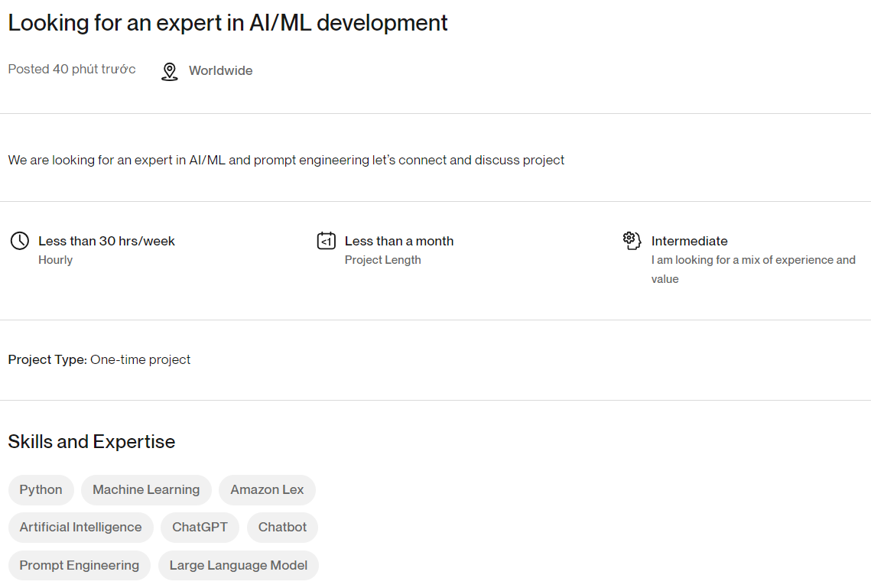871x588 pixels.
Task: Click the Skills and Expertise heading
Action: pyautogui.click(x=92, y=442)
